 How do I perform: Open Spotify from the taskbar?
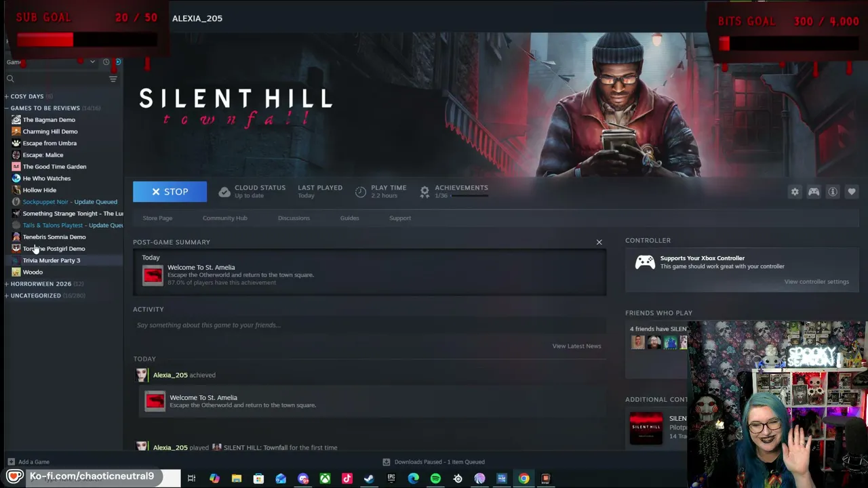point(435,479)
